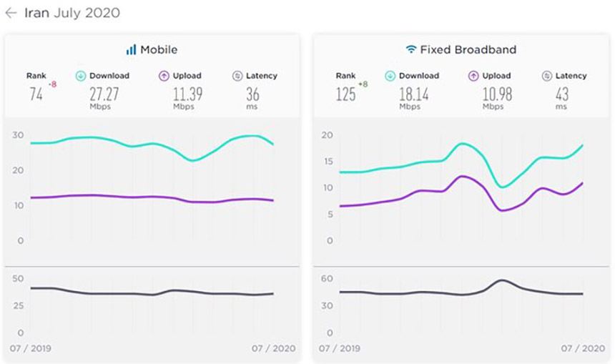This screenshot has height=364, width=615.
Task: Click the Fixed Broadband wifi icon
Action: [410, 49]
